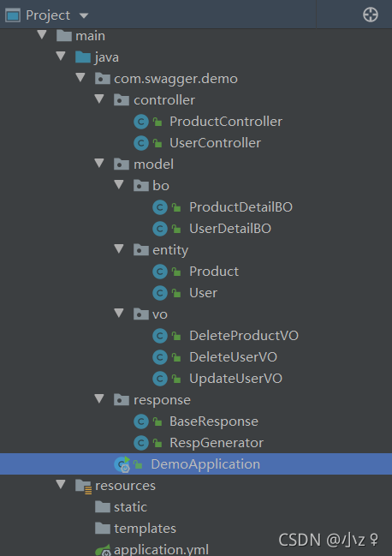Select the BaseResponse class
The width and height of the screenshot is (392, 556).
[x=213, y=421]
